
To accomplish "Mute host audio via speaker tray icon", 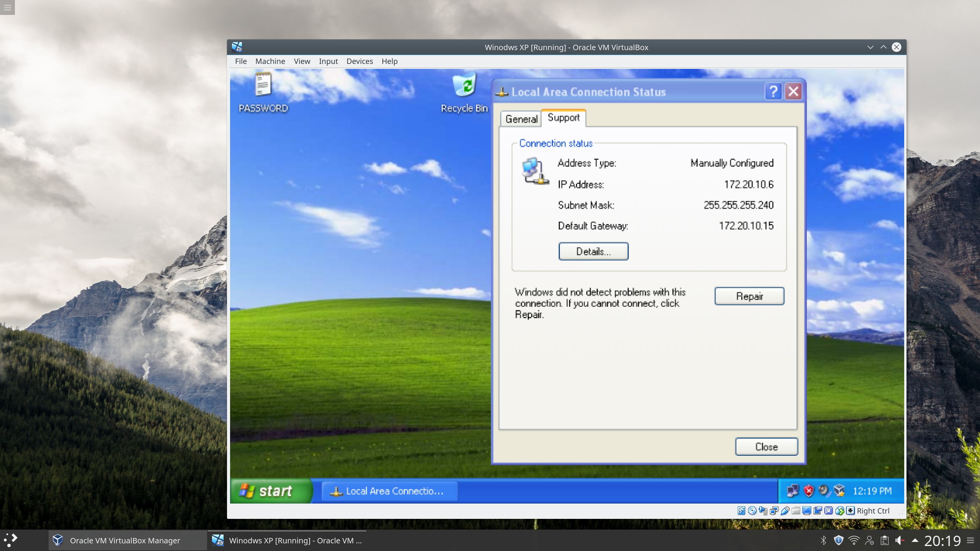I will click(900, 540).
